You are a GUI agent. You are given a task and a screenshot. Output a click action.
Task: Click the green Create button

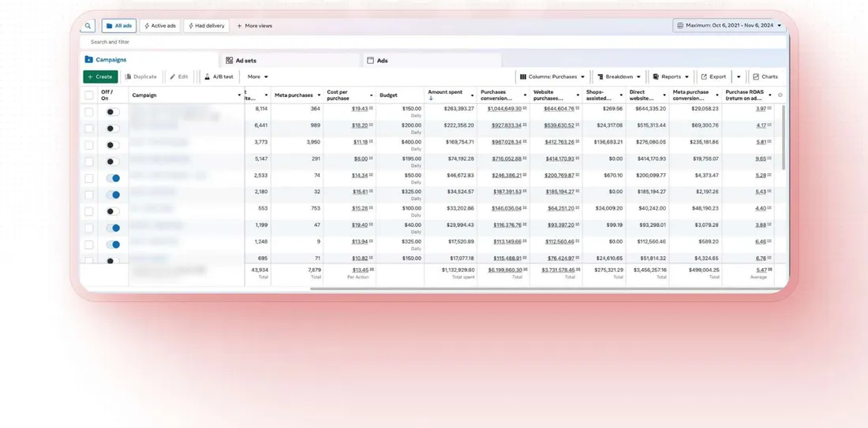point(100,77)
